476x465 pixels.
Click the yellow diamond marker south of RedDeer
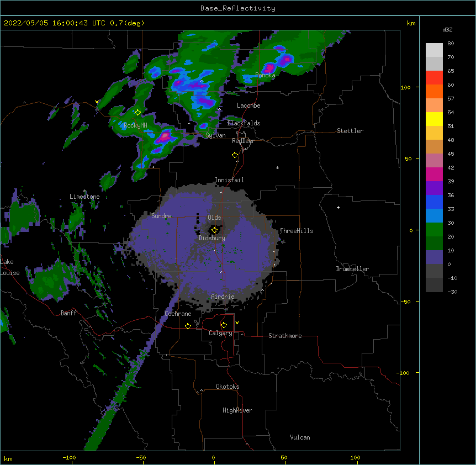pyautogui.click(x=235, y=155)
